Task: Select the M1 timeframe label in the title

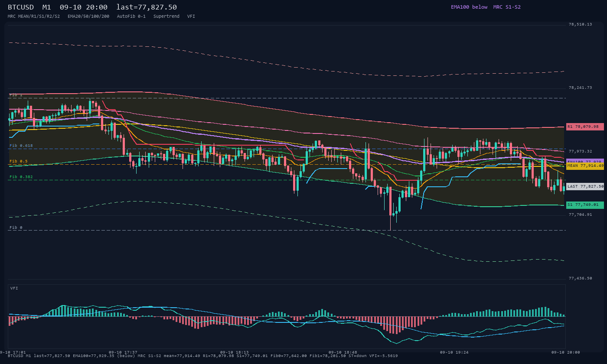Action: [46, 7]
